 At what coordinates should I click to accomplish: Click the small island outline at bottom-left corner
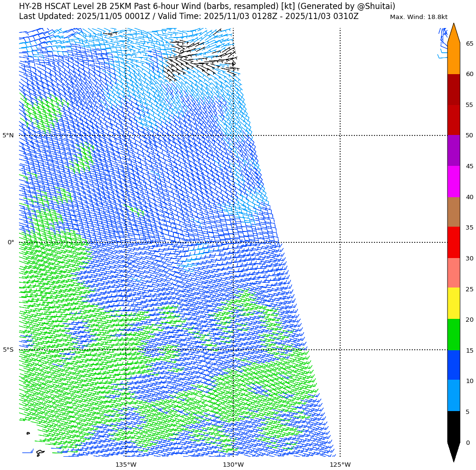coord(40,453)
